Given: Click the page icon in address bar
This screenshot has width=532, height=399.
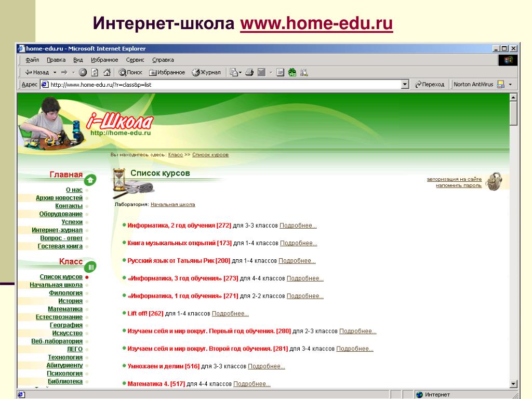Looking at the screenshot, I should click(45, 85).
